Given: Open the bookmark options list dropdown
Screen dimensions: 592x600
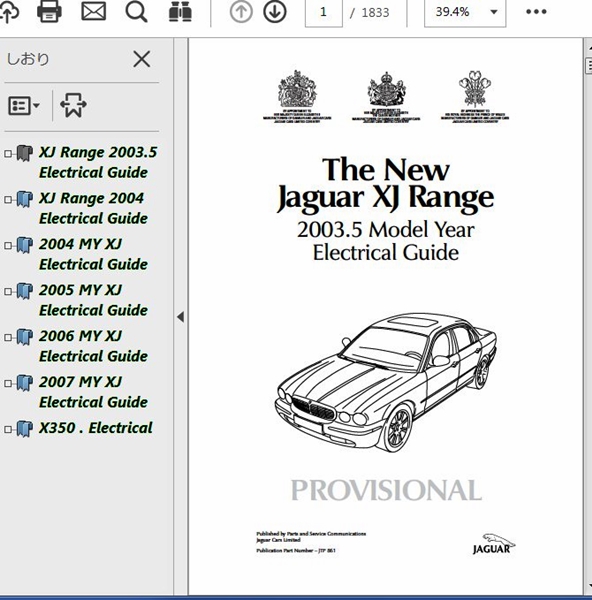Looking at the screenshot, I should pos(24,106).
